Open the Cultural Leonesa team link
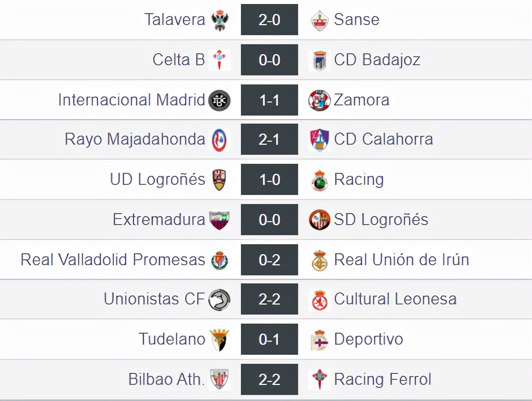Image resolution: width=532 pixels, height=401 pixels. [395, 299]
